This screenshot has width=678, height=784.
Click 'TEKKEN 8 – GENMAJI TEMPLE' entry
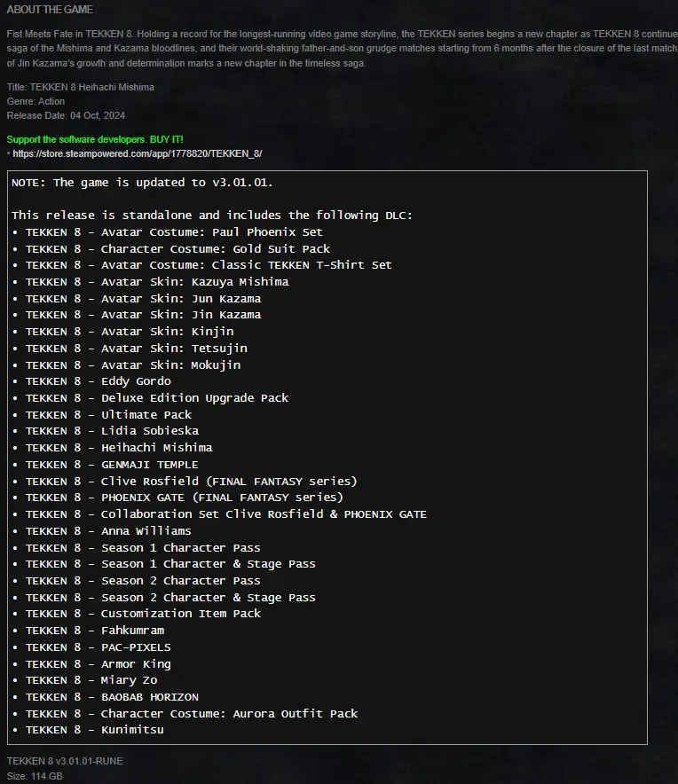tap(112, 465)
